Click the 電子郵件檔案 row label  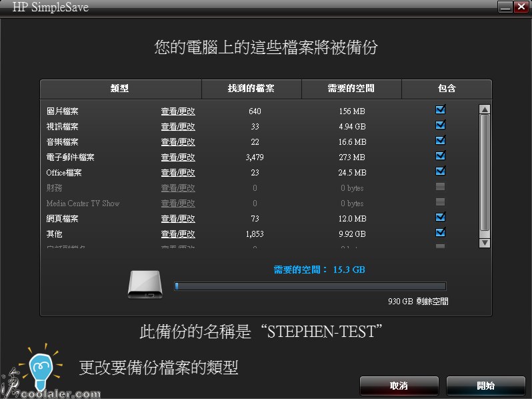(70, 157)
